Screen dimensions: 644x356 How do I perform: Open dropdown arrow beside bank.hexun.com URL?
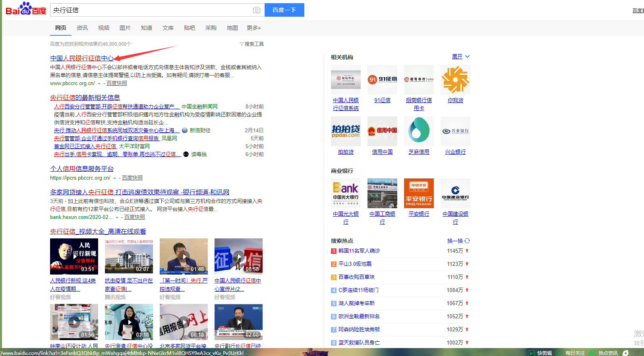point(117,218)
